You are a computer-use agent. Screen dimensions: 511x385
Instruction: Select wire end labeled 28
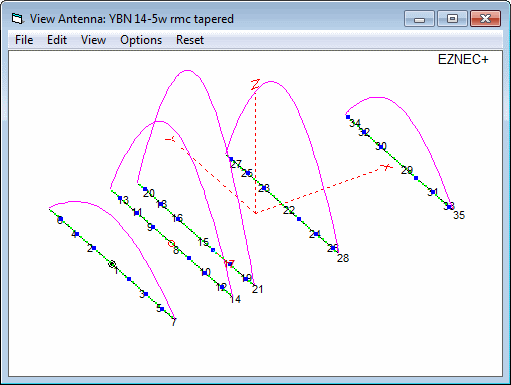[343, 258]
